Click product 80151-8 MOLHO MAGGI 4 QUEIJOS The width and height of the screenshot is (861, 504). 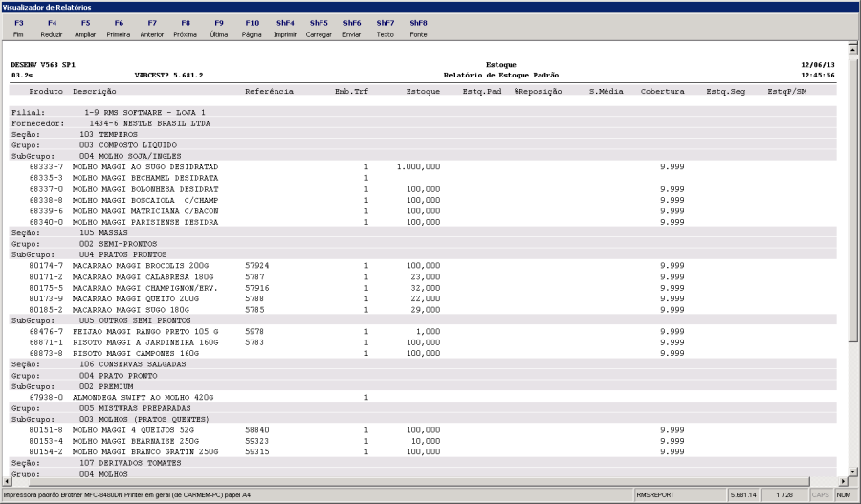point(423,430)
